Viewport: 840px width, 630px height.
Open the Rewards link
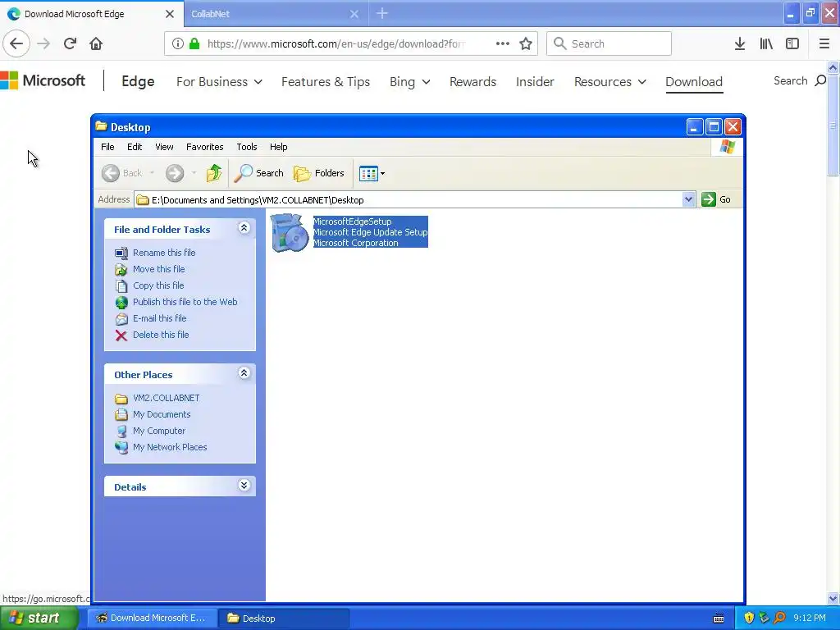point(472,82)
